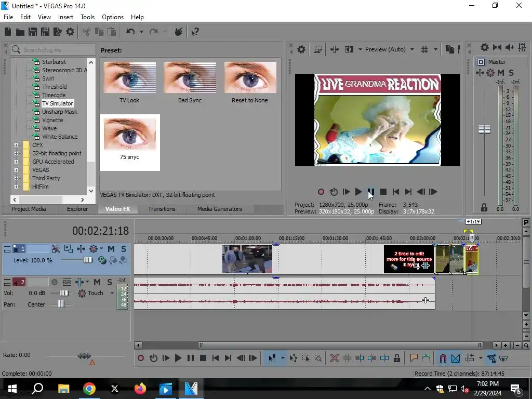Solo audio track 2

point(110,282)
